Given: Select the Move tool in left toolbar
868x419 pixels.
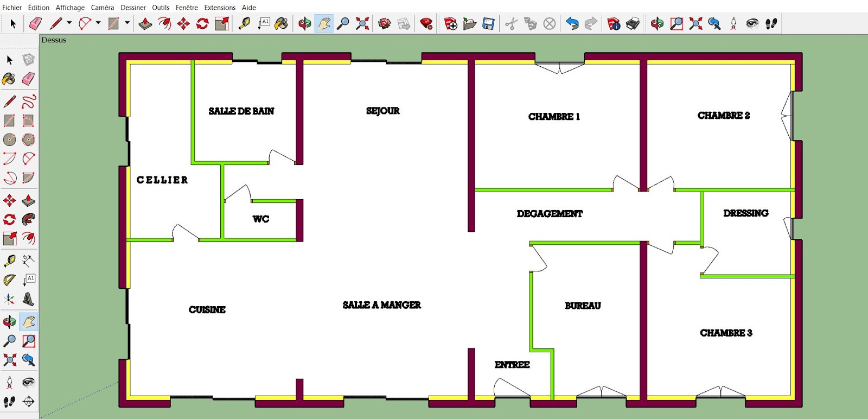Looking at the screenshot, I should tap(9, 200).
